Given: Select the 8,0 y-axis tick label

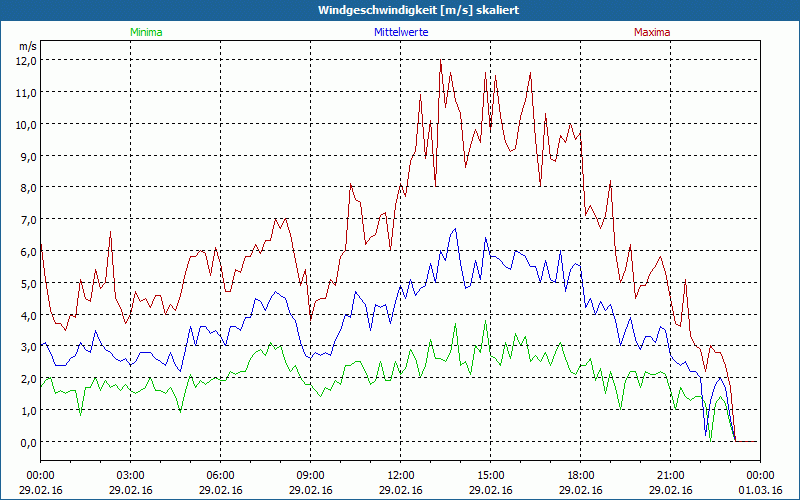Looking at the screenshot, I should (26, 188).
